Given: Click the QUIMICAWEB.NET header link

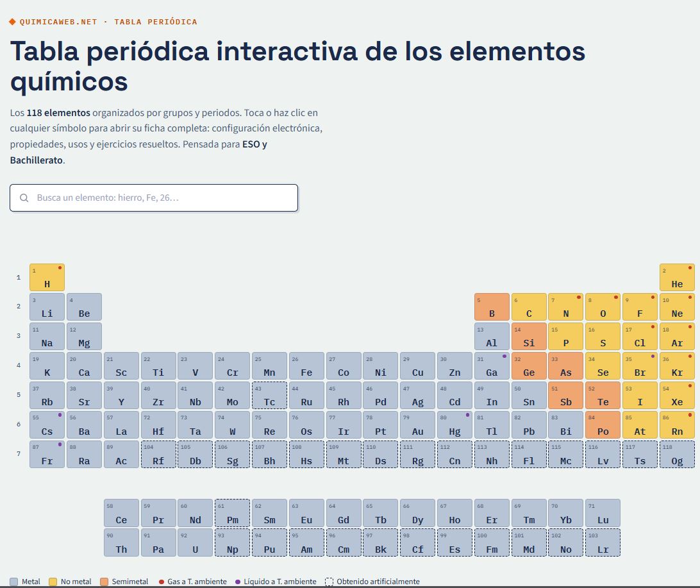Looking at the screenshot, I should point(58,22).
